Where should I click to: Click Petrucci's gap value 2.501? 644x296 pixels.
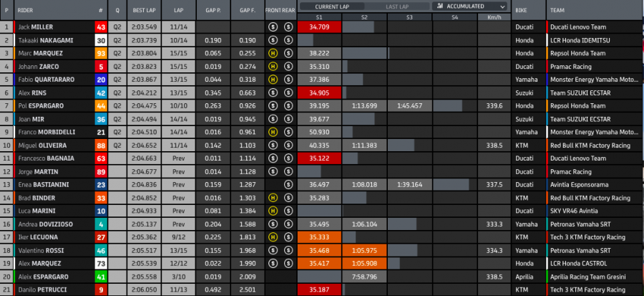click(x=248, y=290)
